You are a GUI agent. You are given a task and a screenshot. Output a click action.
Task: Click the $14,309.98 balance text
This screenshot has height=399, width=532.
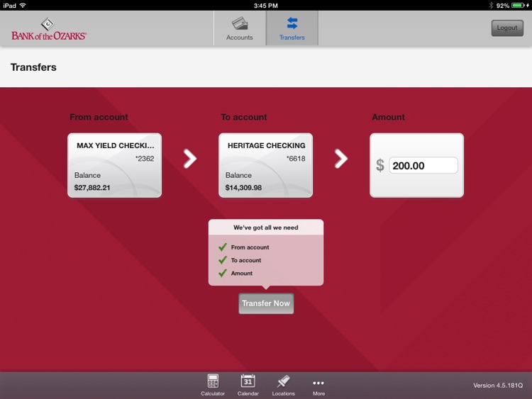[243, 188]
